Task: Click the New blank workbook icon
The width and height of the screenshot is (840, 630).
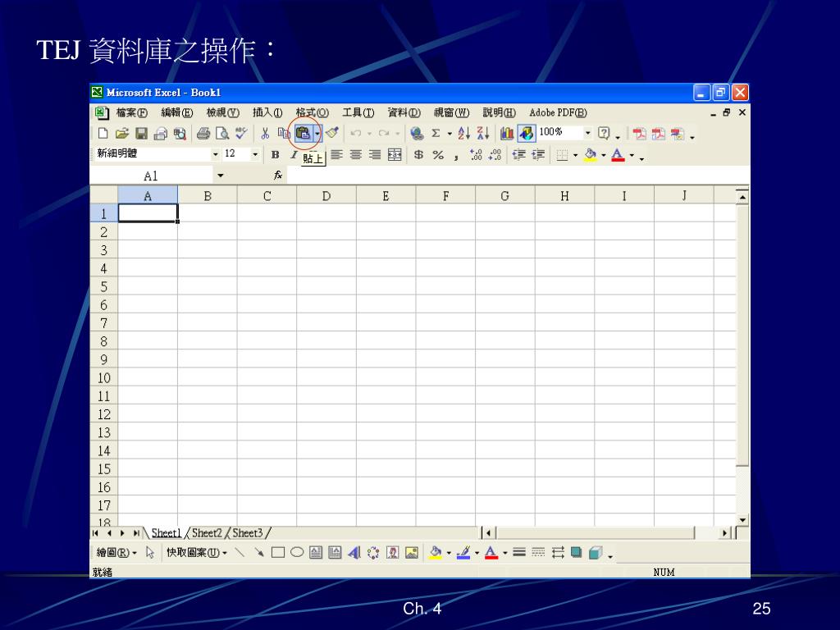Action: (x=103, y=134)
